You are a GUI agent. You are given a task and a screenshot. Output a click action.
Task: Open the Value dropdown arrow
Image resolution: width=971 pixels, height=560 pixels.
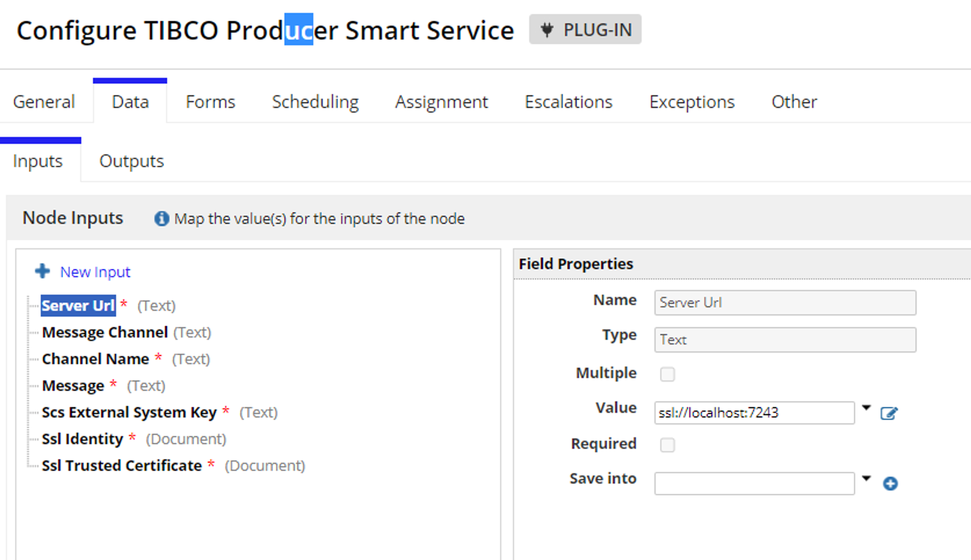pos(866,408)
